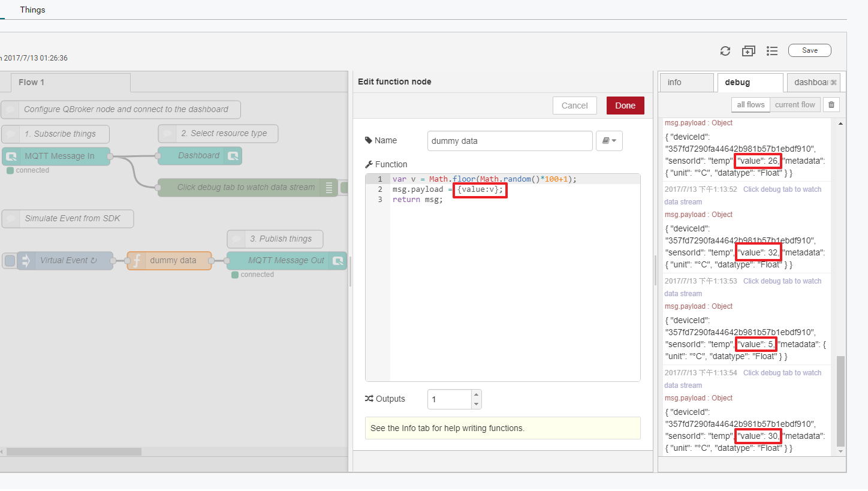This screenshot has height=491, width=868.
Task: Toggle the debug node output button
Action: 345,188
